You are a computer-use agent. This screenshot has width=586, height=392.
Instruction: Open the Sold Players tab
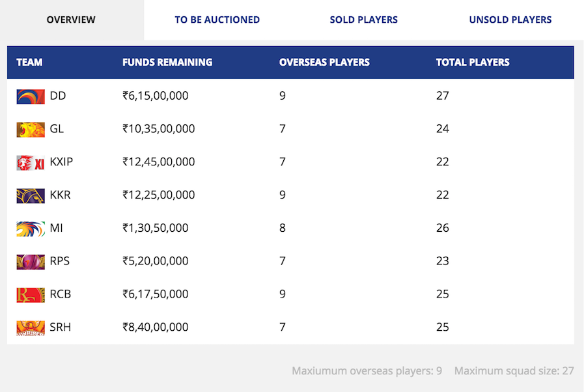click(x=363, y=20)
